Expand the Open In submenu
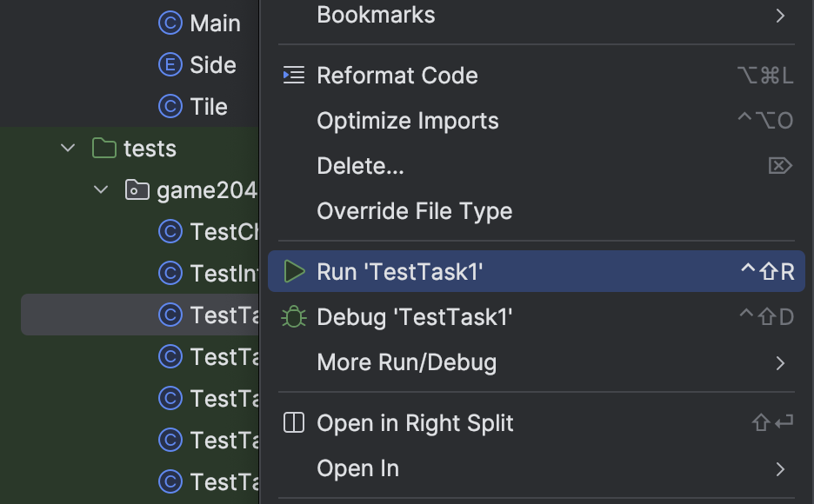 point(780,469)
